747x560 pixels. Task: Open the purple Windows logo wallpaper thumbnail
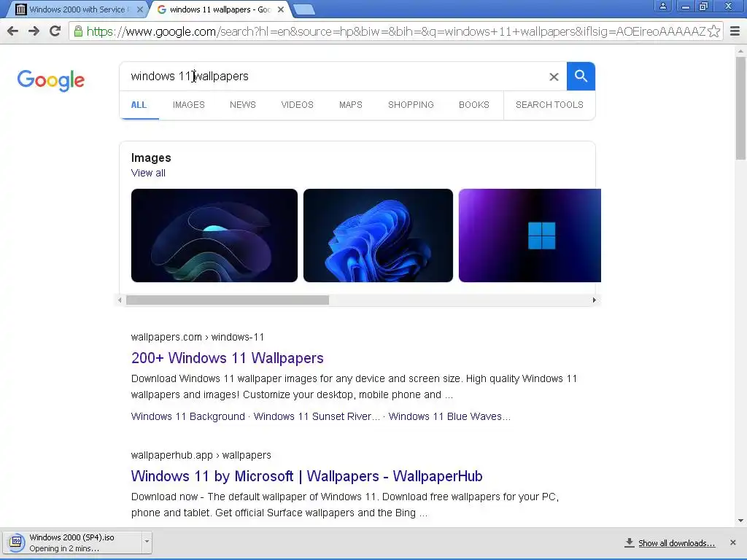530,236
